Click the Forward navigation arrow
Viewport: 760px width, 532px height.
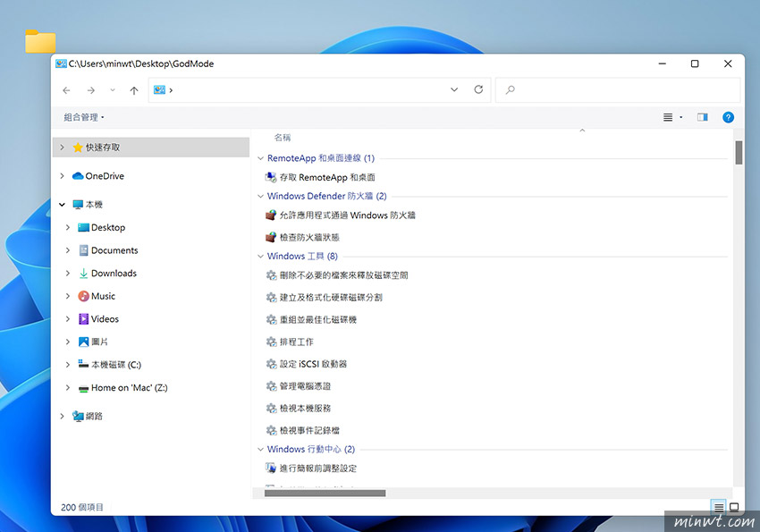click(x=90, y=90)
